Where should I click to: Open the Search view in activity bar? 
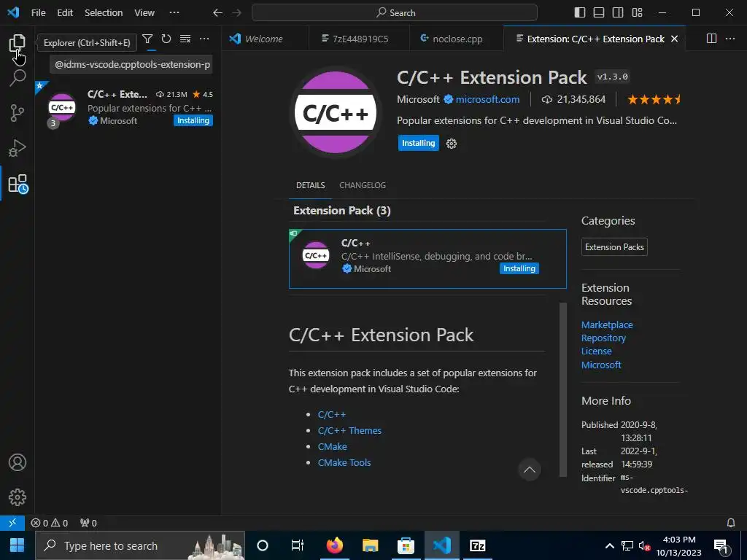[18, 77]
